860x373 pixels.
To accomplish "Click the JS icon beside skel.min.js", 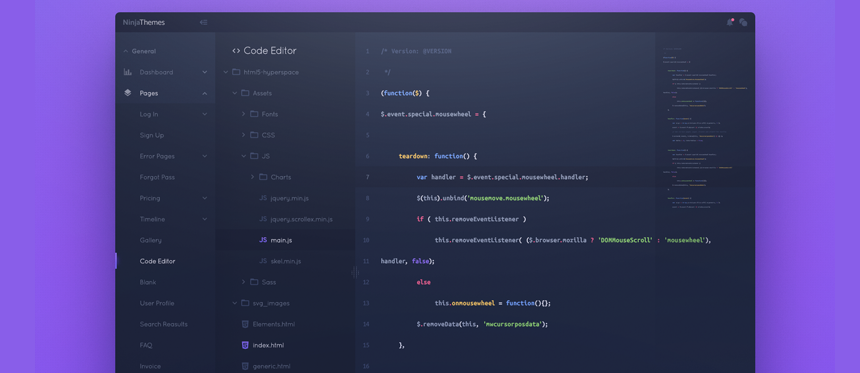I will pos(263,261).
